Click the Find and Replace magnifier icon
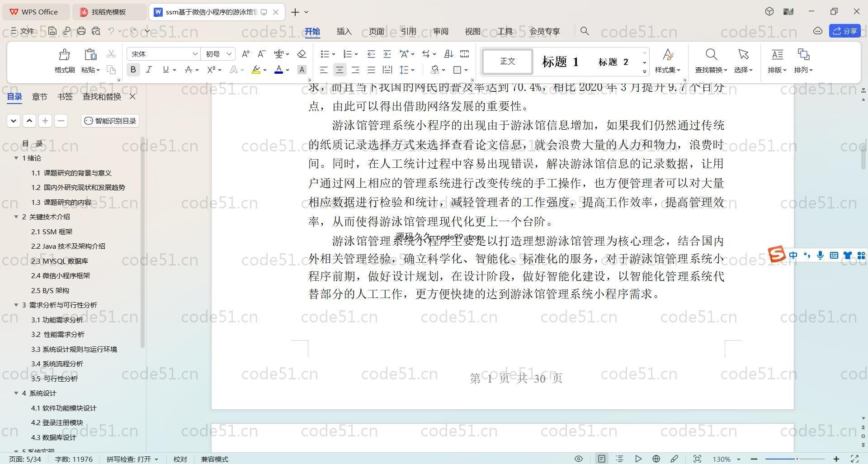 (711, 55)
